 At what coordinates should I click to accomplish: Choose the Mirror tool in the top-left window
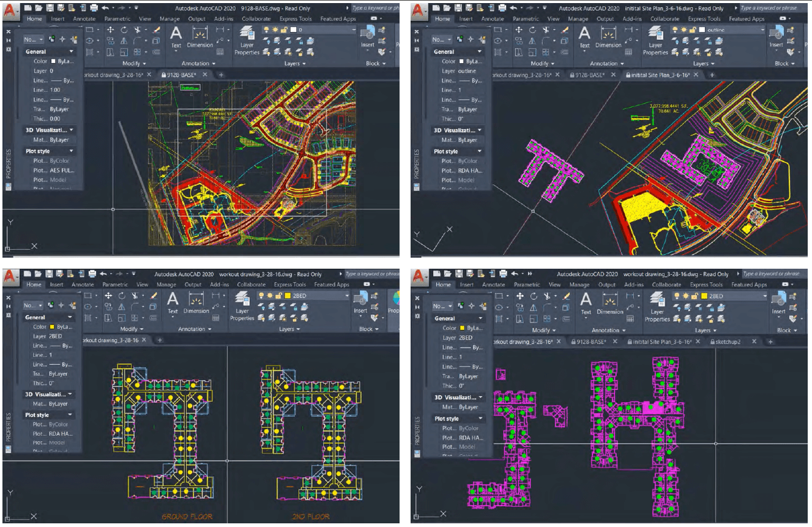[124, 41]
